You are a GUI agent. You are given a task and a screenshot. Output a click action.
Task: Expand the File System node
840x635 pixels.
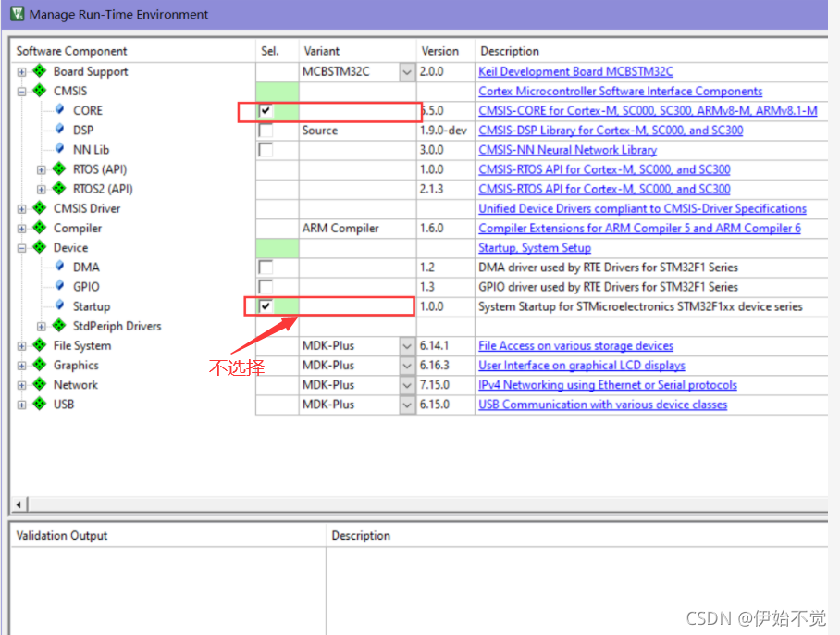(x=21, y=346)
